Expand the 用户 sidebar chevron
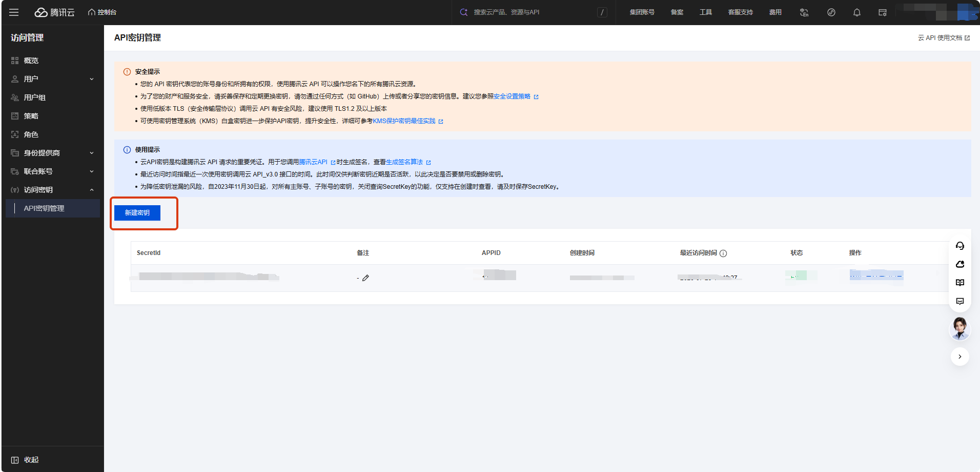The width and height of the screenshot is (980, 472). pos(92,79)
